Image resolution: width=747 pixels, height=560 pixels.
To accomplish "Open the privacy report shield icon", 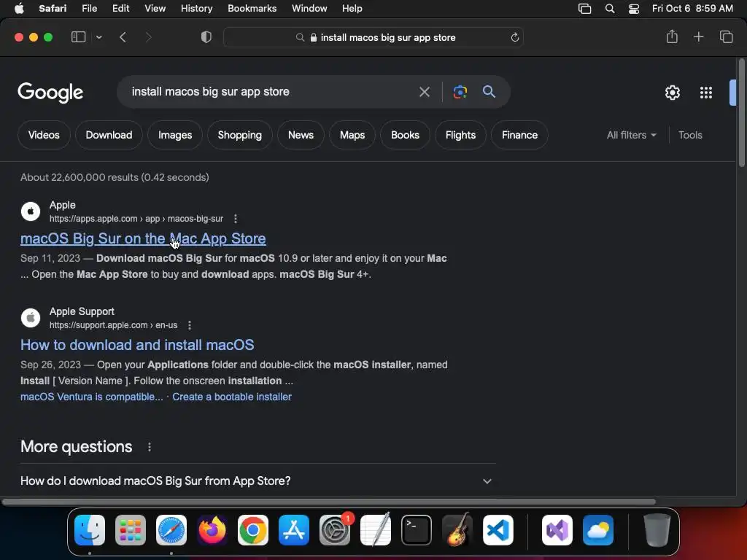I will [x=206, y=37].
